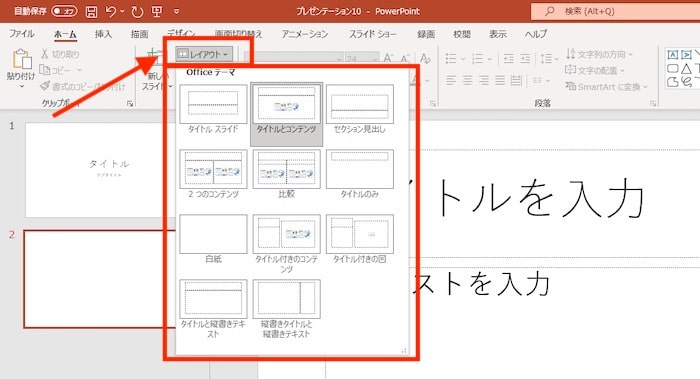The height and width of the screenshot is (379, 700).
Task: Choose 白紙 blank layout
Action: coord(213,239)
